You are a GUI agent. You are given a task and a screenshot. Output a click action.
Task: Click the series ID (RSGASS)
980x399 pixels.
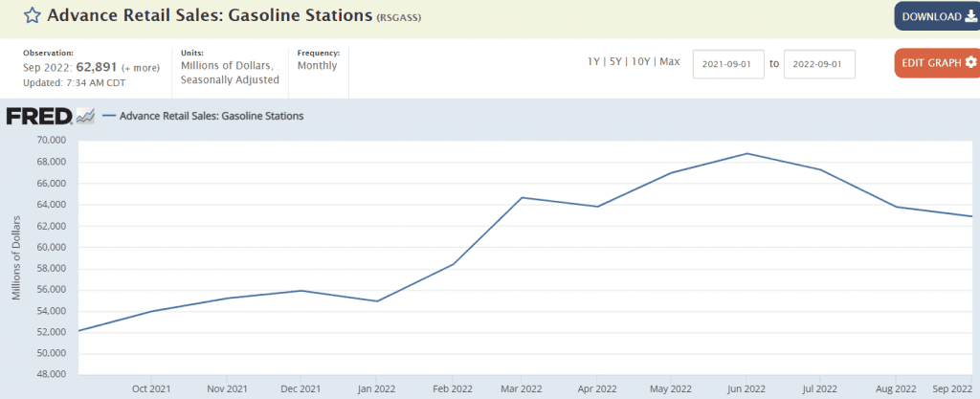pyautogui.click(x=399, y=17)
